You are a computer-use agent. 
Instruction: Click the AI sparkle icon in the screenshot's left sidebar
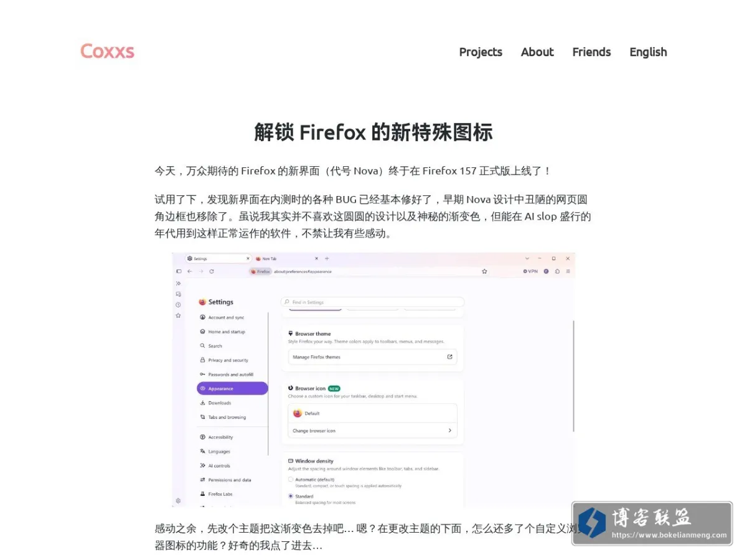tap(178, 283)
